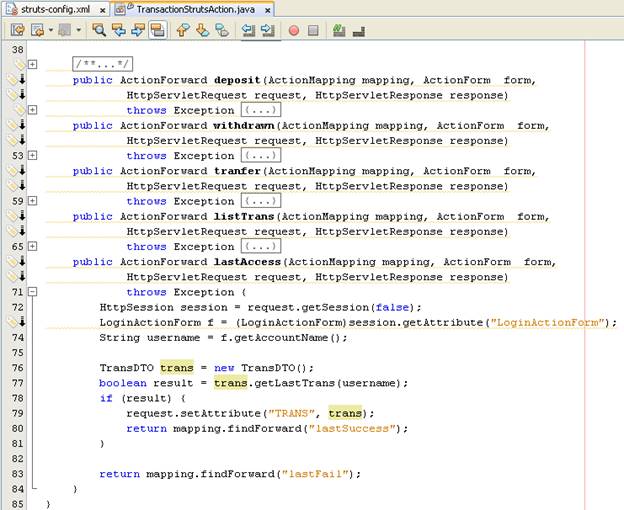This screenshot has height=510, width=624.
Task: Click the collapsed /**...*/ comment box
Action: 102,64
